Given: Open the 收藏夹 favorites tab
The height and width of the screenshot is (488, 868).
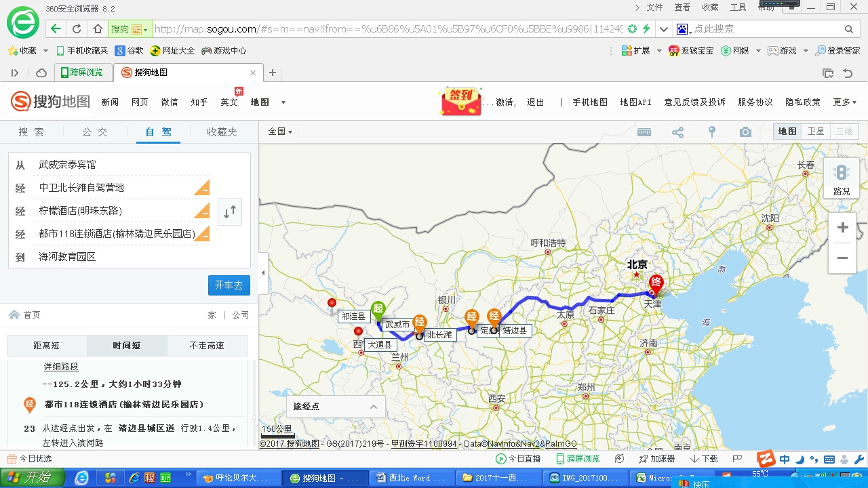Looking at the screenshot, I should coord(222,132).
